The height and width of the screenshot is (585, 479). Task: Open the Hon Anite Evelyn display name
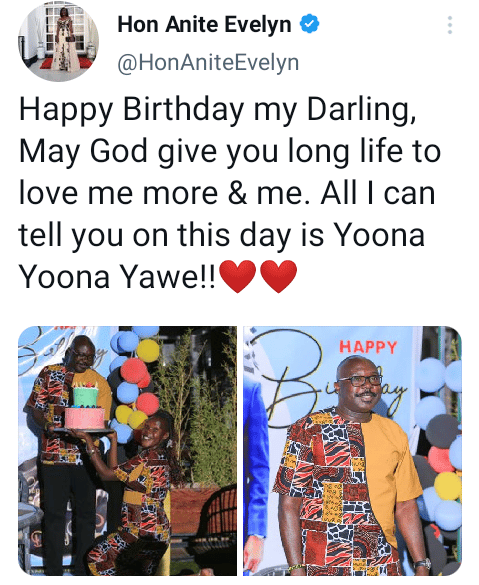click(204, 25)
